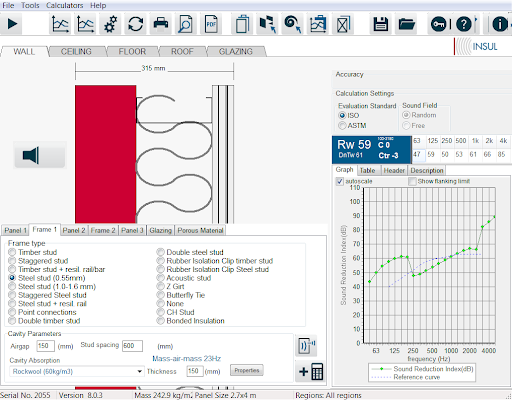Click the Airgap input field
The image size is (512, 400).
(45, 346)
